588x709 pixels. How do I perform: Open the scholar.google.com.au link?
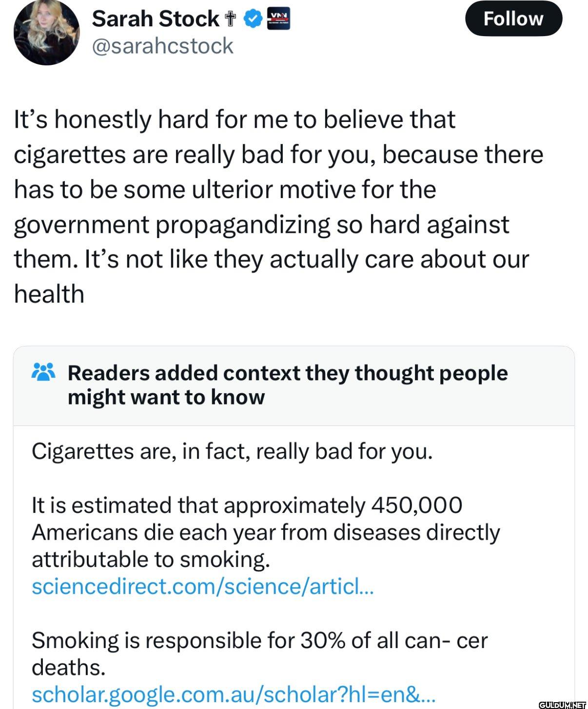pos(233,694)
